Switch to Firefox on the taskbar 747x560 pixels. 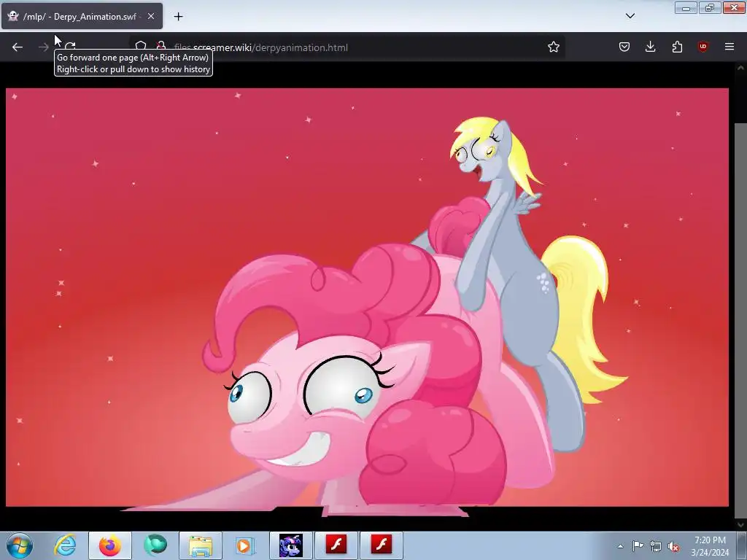pyautogui.click(x=110, y=545)
